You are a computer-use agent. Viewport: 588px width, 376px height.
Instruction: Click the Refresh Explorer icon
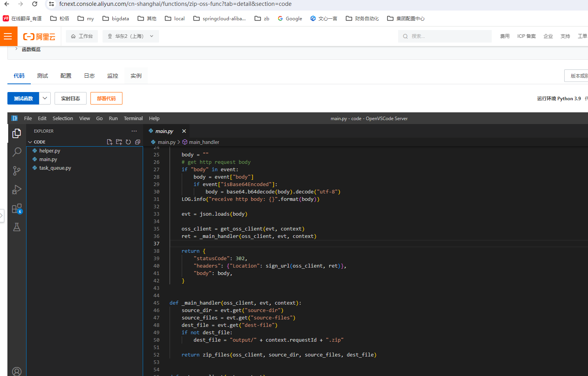click(x=128, y=142)
